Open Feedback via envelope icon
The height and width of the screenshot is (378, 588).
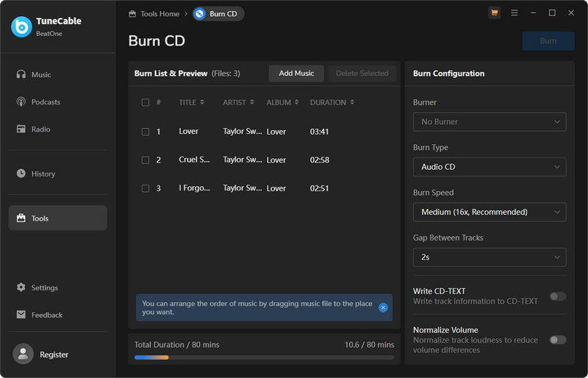point(21,315)
